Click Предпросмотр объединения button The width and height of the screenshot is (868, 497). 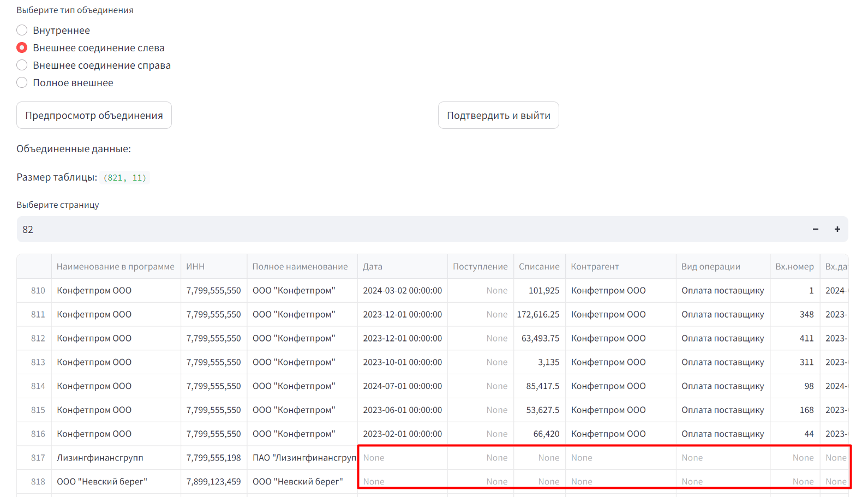tap(94, 116)
